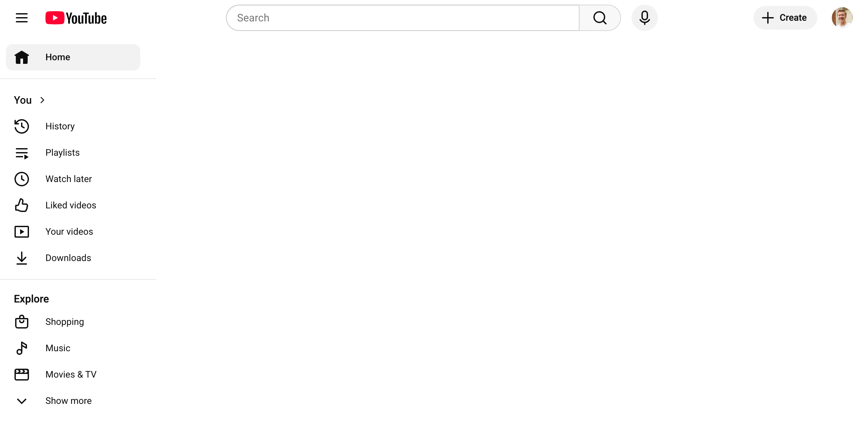The image size is (868, 422).
Task: Open the account avatar menu
Action: (x=842, y=17)
